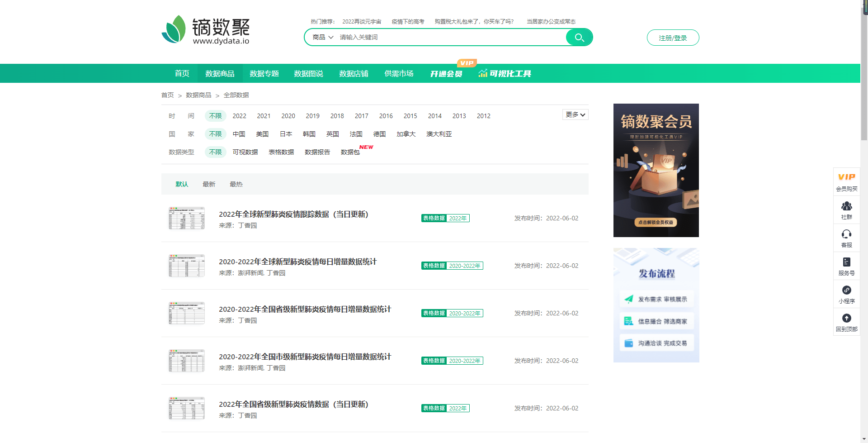Switch to the 数据专题 navigation tab
The width and height of the screenshot is (868, 443).
click(x=264, y=73)
